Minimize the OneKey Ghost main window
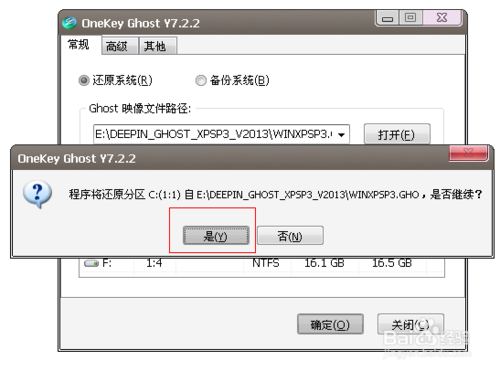The height and width of the screenshot is (371, 500). tap(387, 18)
